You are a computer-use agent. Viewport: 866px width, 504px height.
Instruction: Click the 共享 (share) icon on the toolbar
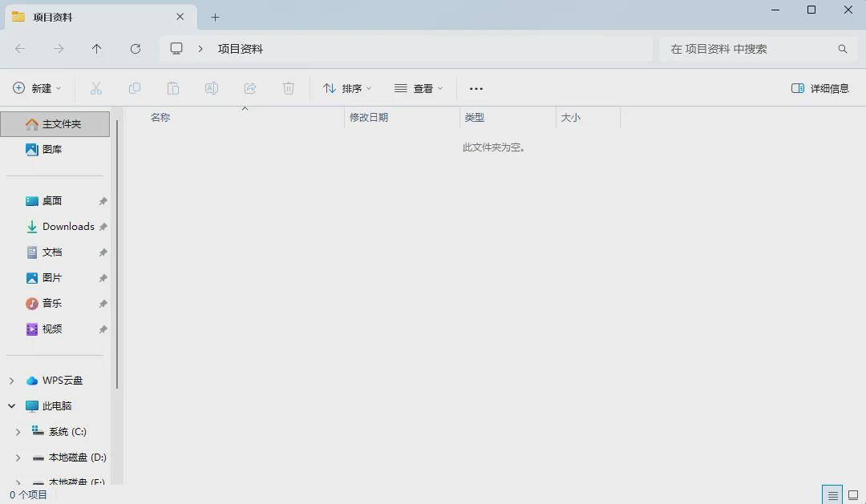(x=250, y=88)
